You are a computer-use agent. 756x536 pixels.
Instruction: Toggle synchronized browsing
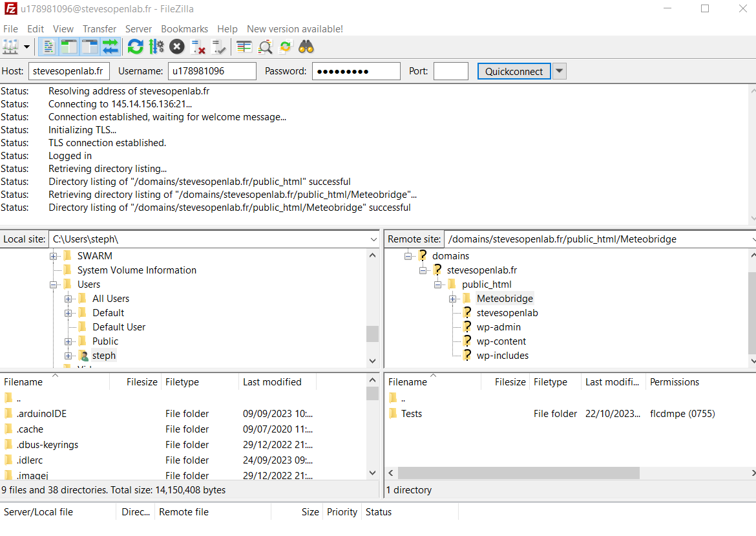[x=286, y=47]
